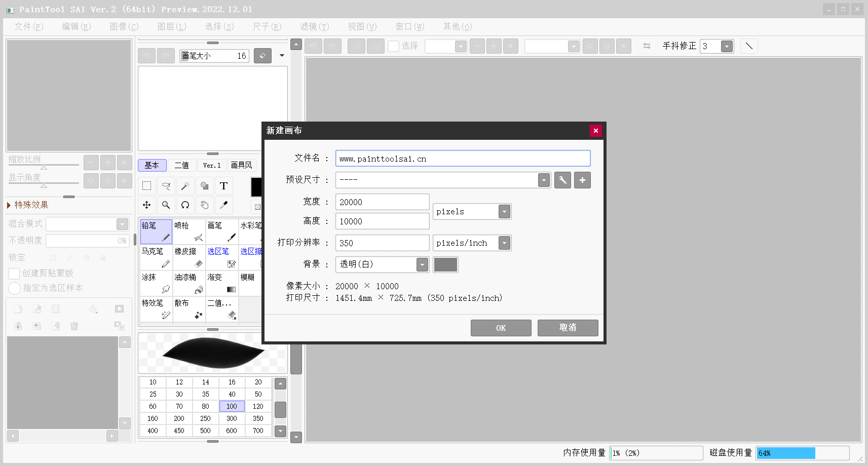Select the lasso selection tool

(x=166, y=186)
